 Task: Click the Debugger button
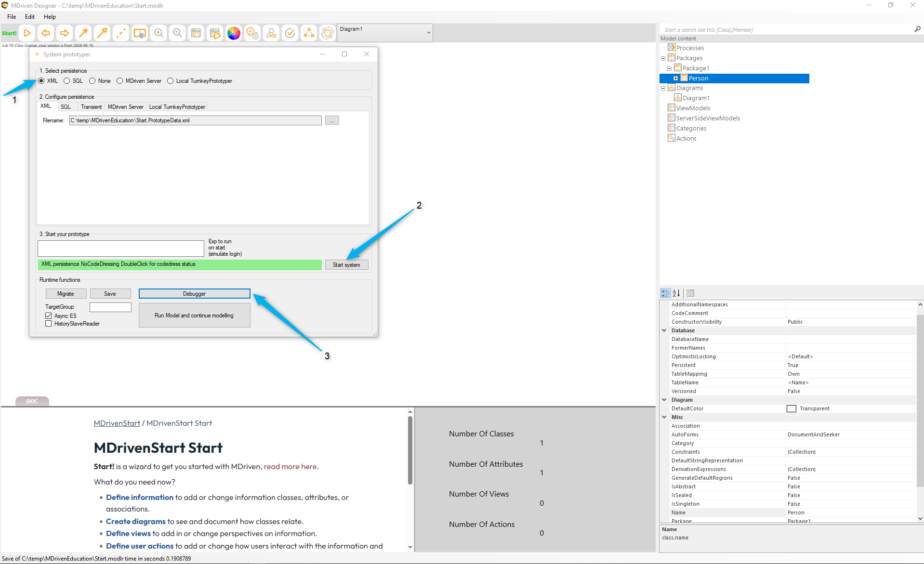tap(194, 294)
